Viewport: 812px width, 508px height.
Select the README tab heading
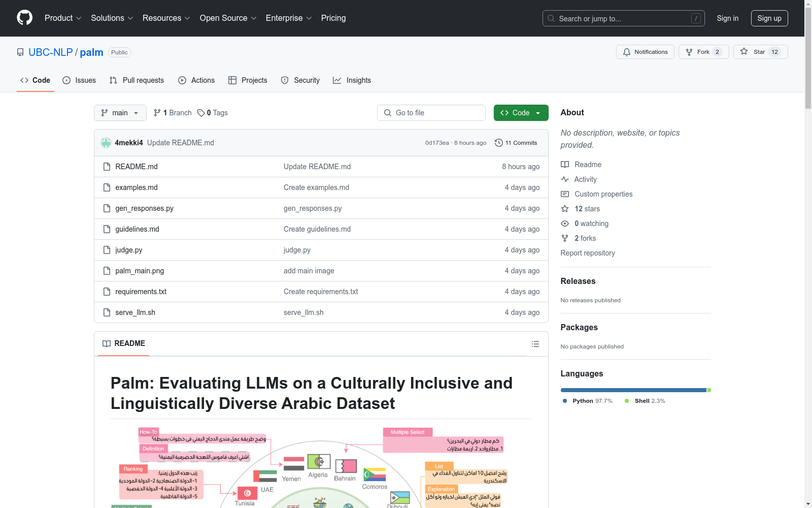pos(124,343)
